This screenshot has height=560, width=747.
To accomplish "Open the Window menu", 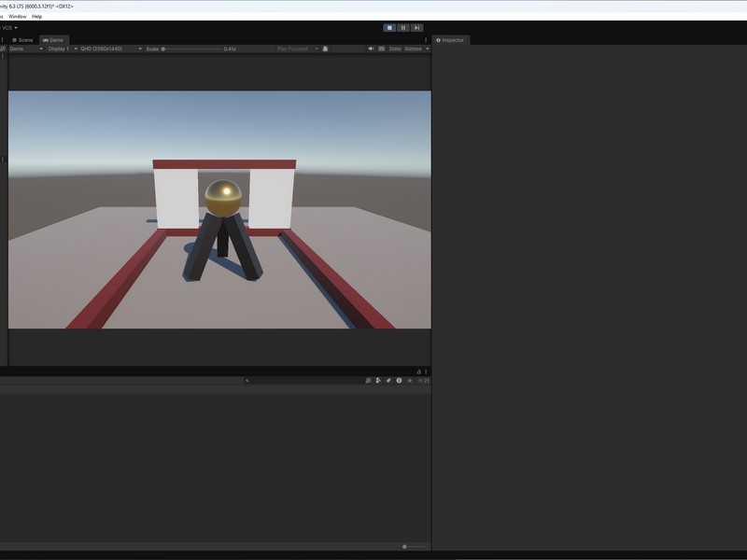I will point(18,16).
